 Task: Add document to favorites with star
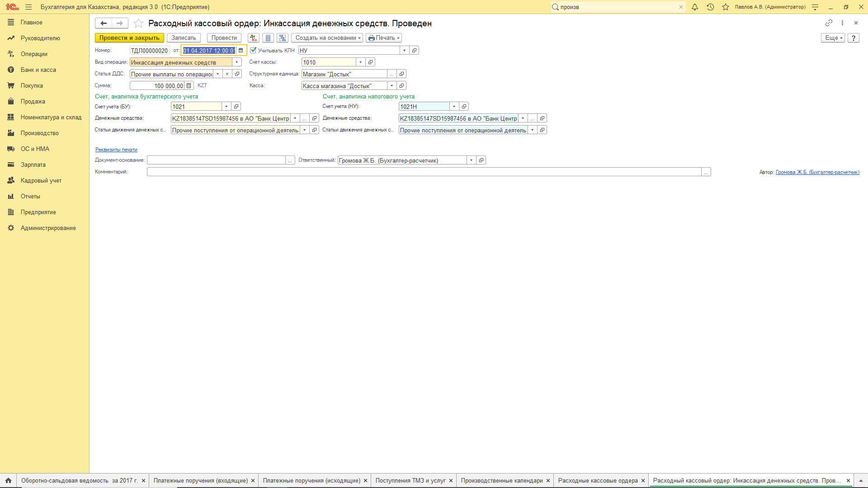[139, 23]
